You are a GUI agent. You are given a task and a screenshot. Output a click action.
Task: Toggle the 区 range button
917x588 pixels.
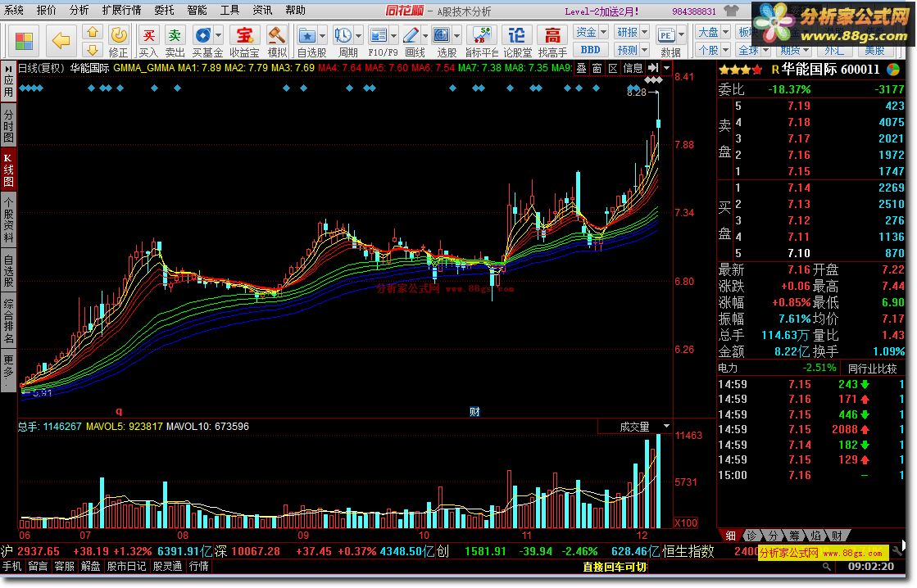point(613,69)
